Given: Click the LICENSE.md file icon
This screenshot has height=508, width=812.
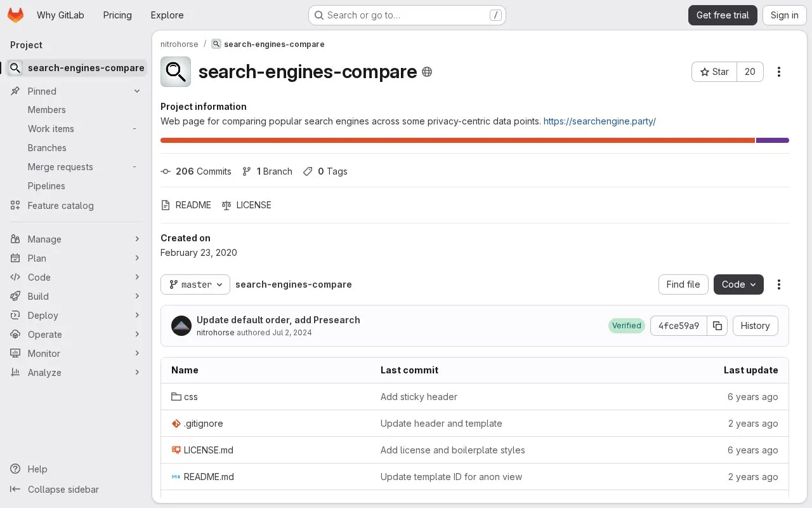Looking at the screenshot, I should click(x=176, y=450).
